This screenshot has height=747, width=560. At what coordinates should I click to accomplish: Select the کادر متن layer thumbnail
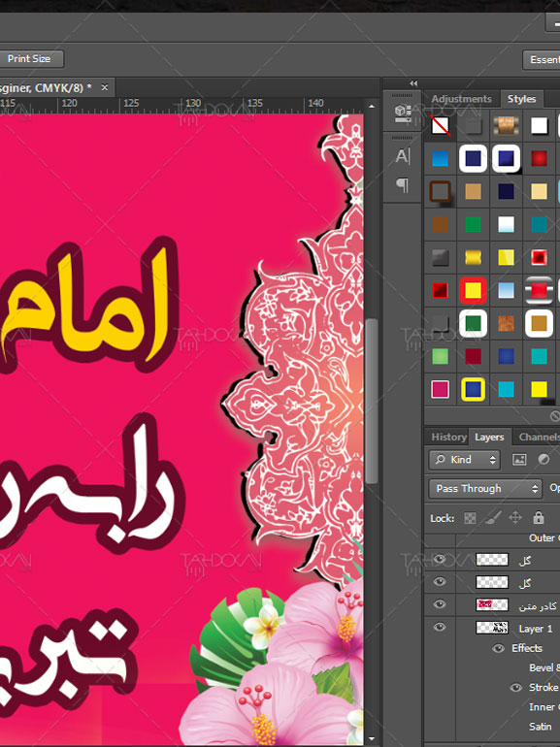[492, 604]
